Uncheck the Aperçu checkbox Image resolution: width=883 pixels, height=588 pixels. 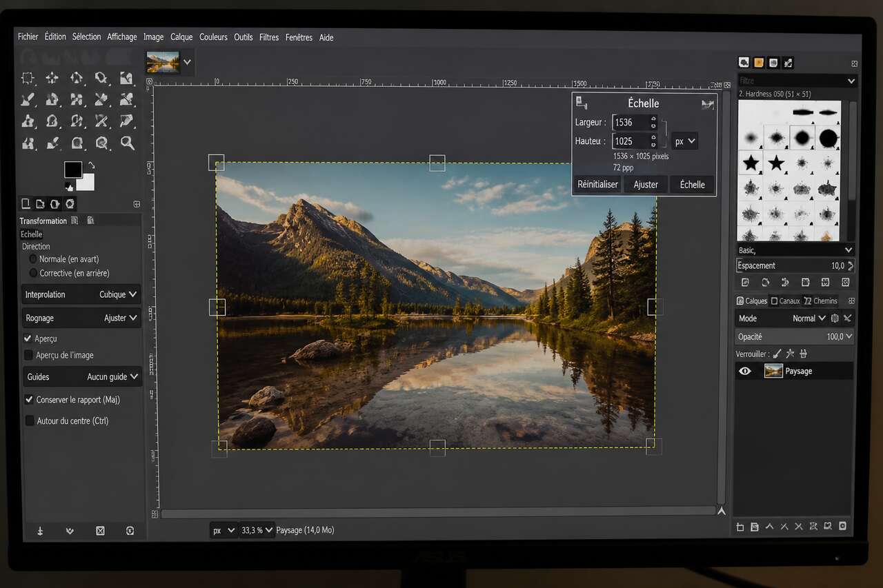coord(28,338)
